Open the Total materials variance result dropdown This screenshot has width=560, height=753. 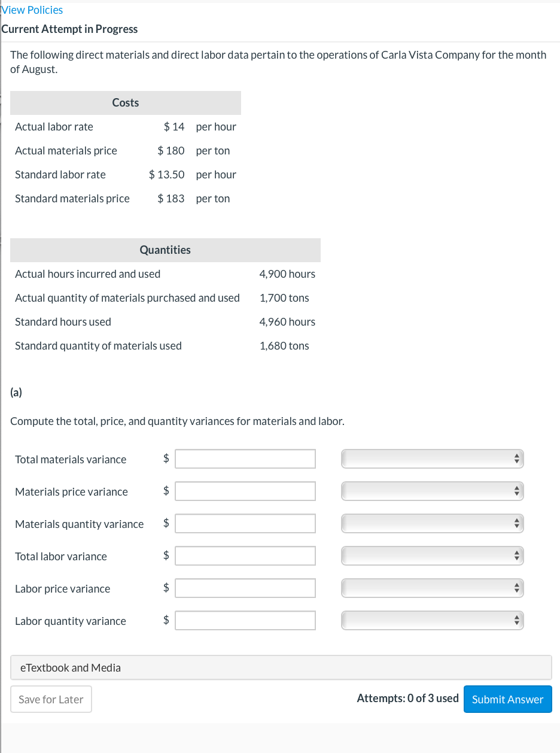[x=432, y=459]
